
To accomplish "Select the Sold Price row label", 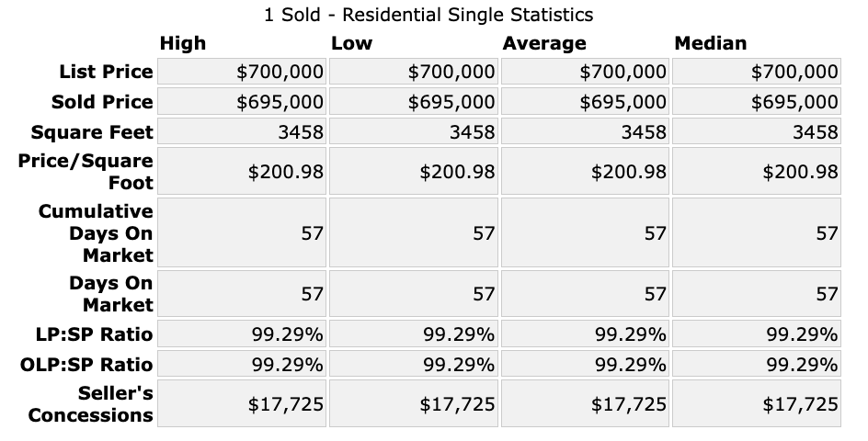I will [103, 102].
